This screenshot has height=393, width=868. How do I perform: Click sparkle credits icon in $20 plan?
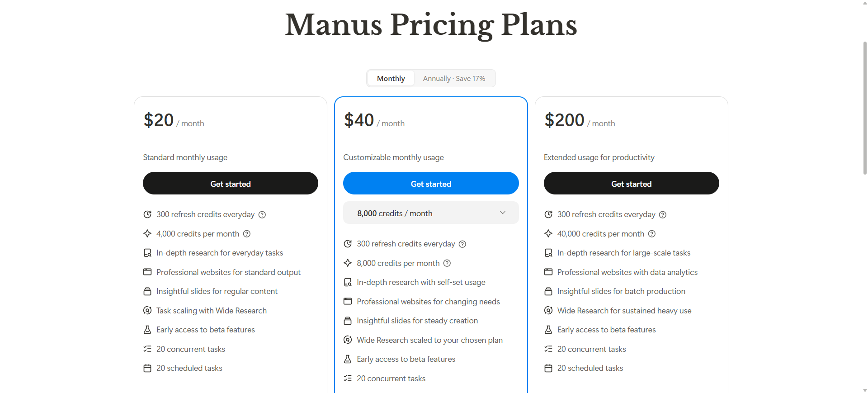point(147,233)
